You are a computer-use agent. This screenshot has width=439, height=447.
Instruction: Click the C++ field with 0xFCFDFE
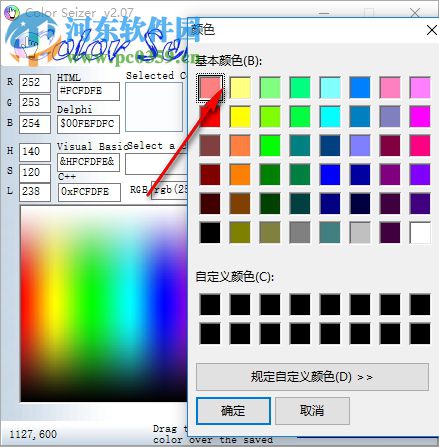[x=89, y=192]
